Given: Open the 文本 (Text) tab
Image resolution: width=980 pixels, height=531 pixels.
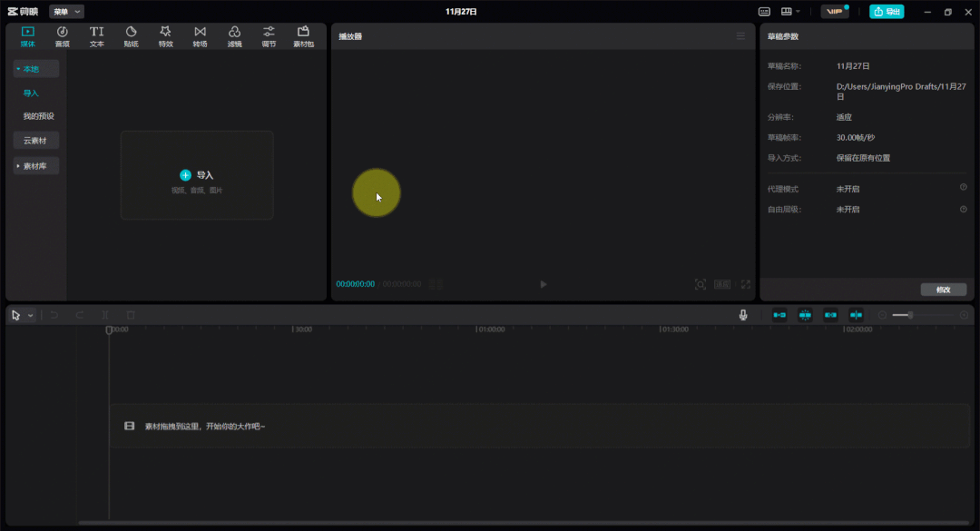Looking at the screenshot, I should (x=96, y=36).
